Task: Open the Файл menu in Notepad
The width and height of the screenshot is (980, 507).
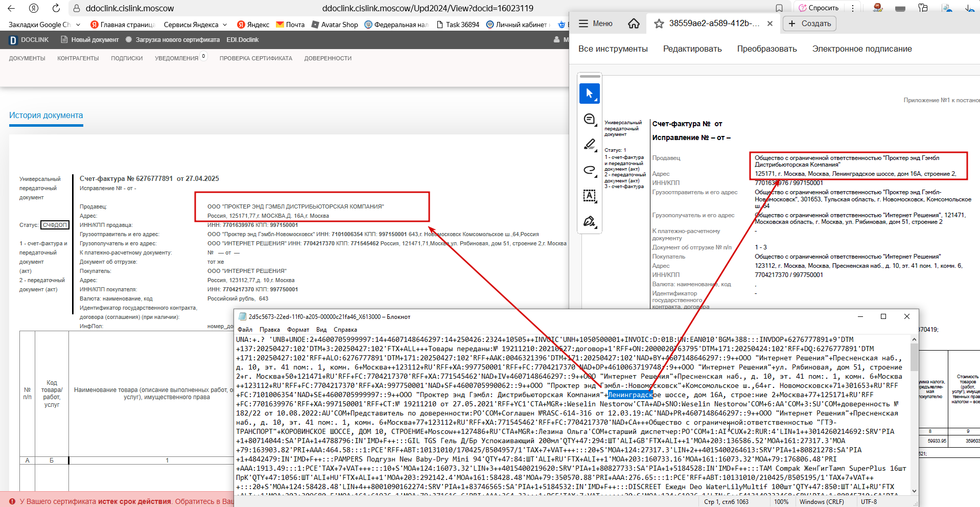Action: (245, 330)
